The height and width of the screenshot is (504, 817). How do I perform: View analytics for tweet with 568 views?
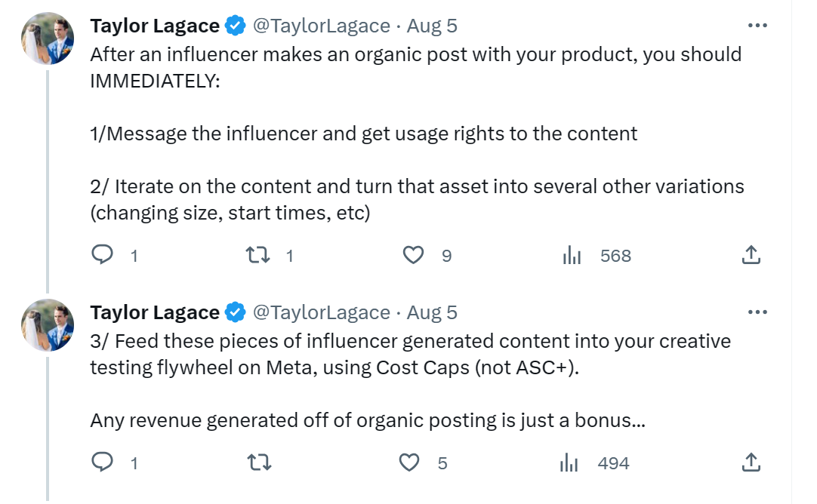572,256
